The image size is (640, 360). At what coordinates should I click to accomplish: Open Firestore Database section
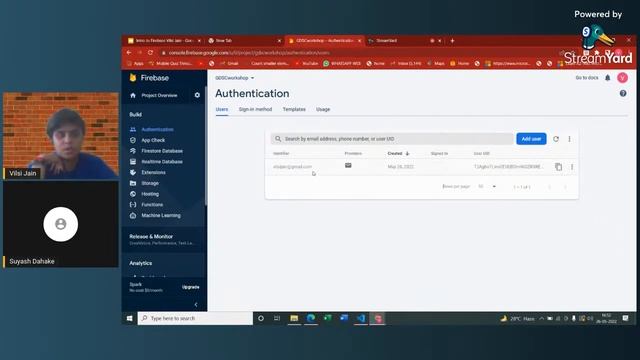click(162, 151)
